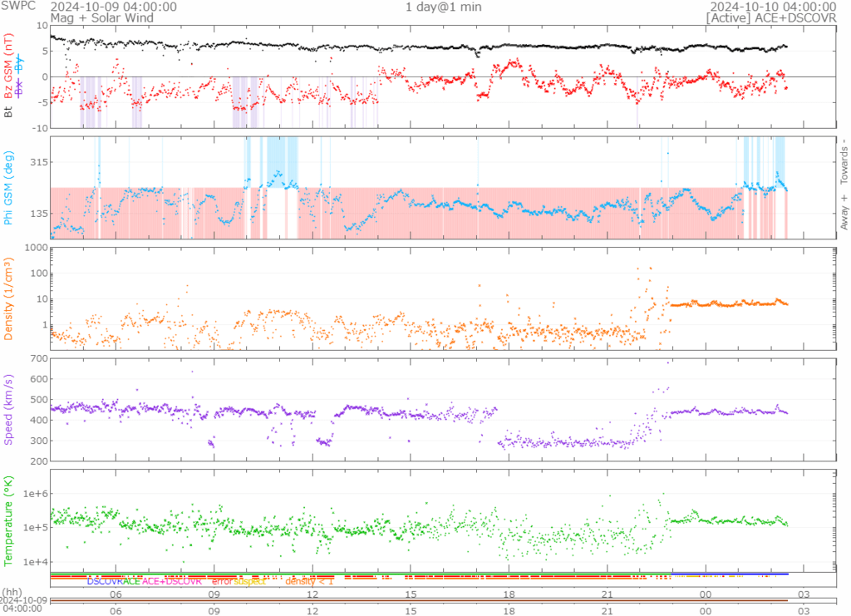The width and height of the screenshot is (851, 616).
Task: Toggle the Bx series label
Action: click(x=20, y=86)
